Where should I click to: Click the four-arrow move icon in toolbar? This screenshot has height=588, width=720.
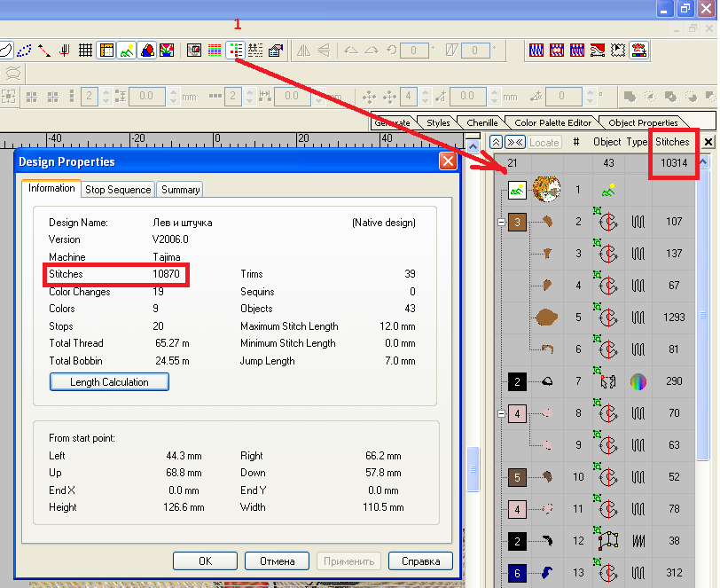[370, 97]
